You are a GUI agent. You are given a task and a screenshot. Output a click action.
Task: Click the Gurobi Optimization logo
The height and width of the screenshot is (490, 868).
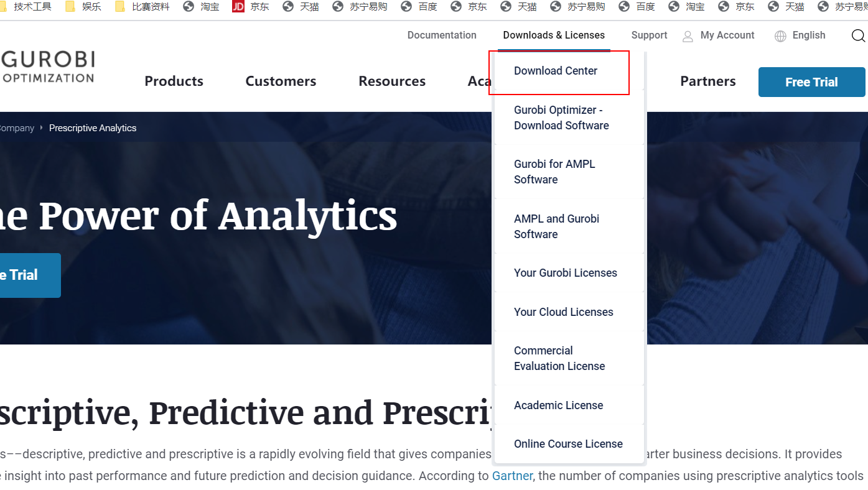pos(47,67)
